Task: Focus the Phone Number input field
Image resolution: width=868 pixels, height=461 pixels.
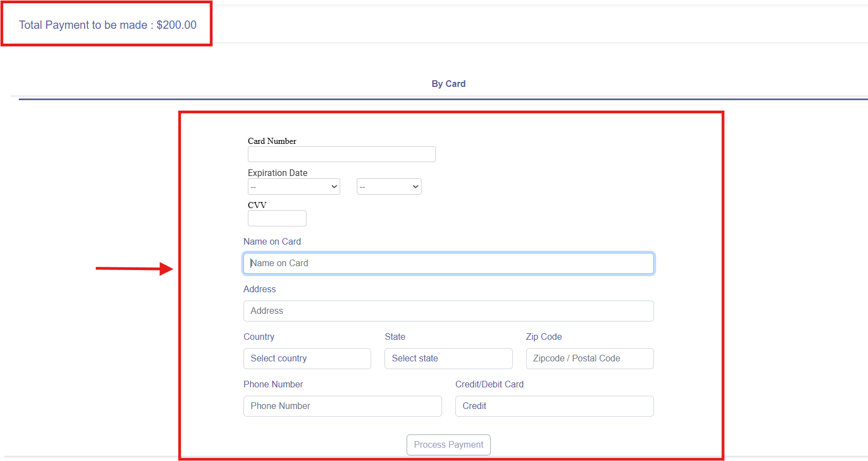Action: 342,406
